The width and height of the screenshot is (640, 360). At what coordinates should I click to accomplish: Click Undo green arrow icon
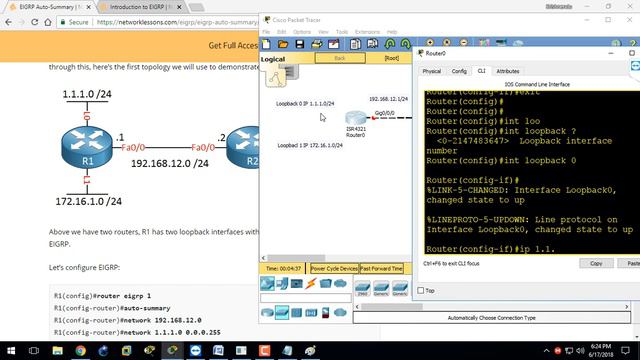coord(390,44)
